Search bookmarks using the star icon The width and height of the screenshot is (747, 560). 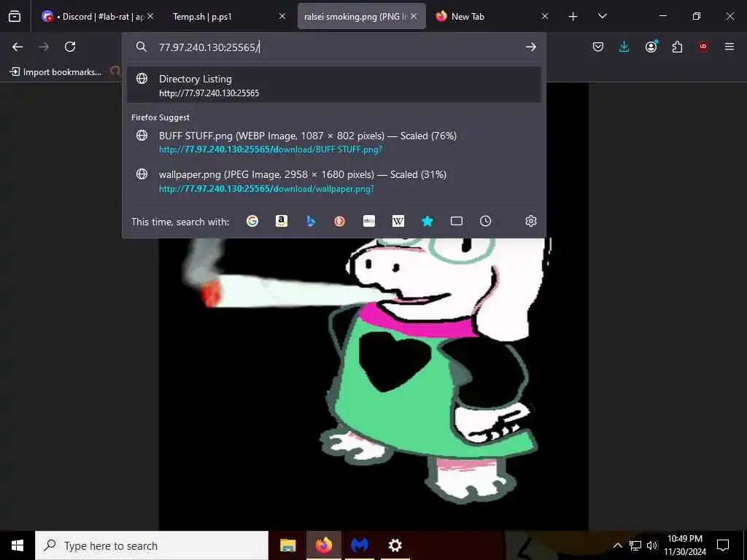(427, 221)
